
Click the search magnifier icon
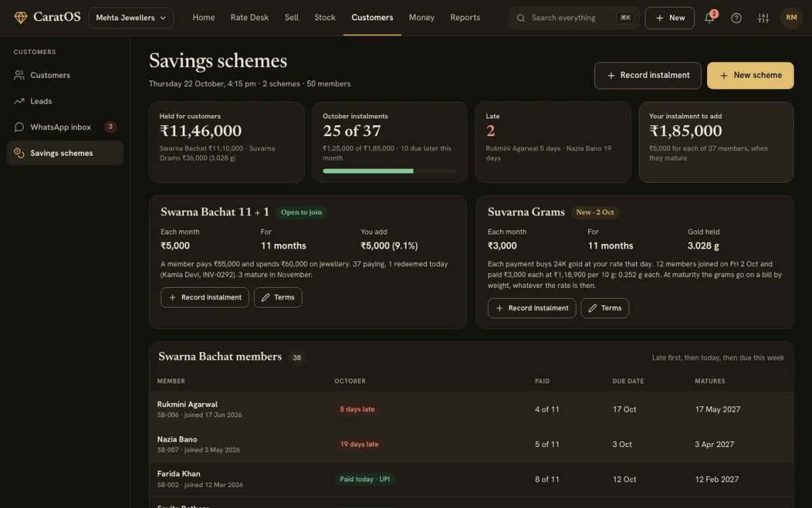coord(521,18)
